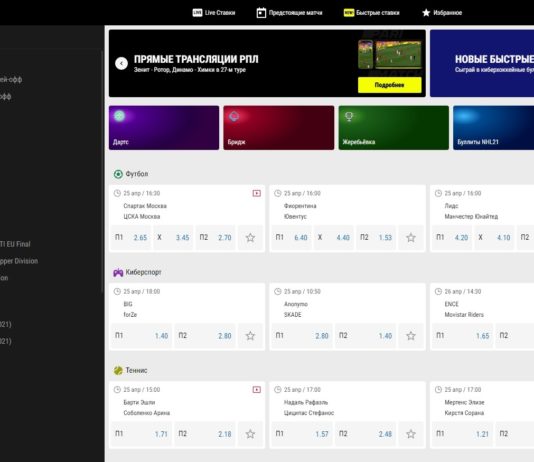The image size is (534, 462).
Task: Open the Буллиты NHL21 category card
Action: point(493,128)
